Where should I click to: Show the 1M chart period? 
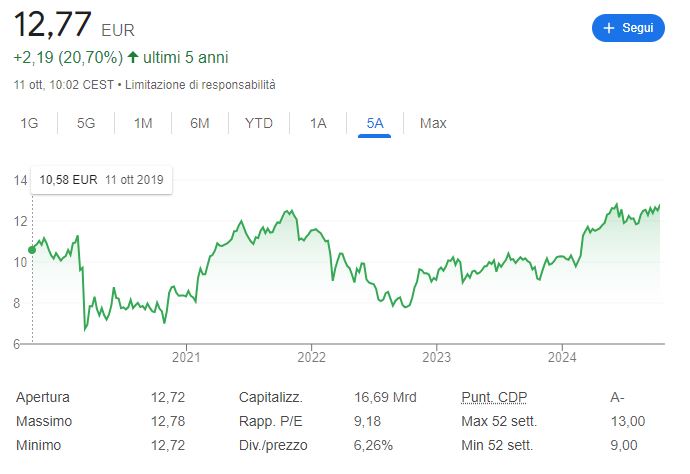tap(143, 123)
